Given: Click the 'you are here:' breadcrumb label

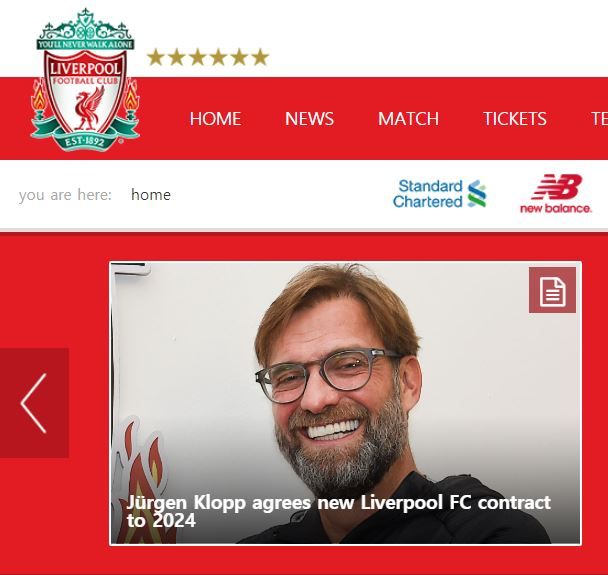Looking at the screenshot, I should tap(65, 195).
